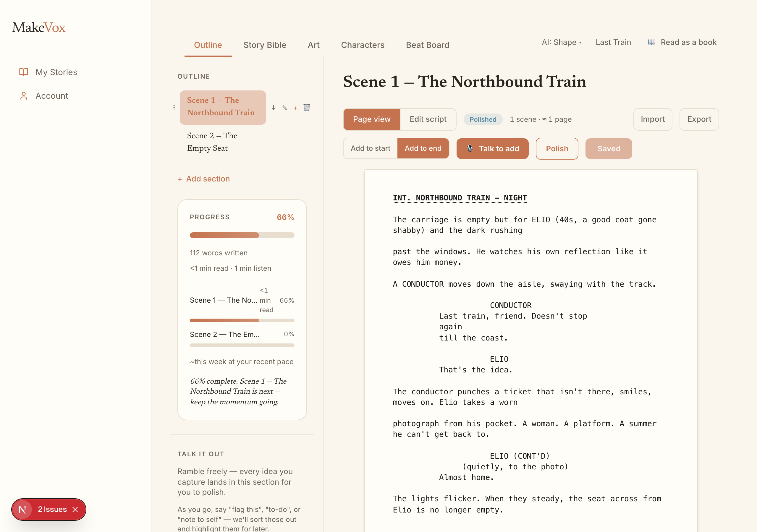Click the Import button

[653, 119]
